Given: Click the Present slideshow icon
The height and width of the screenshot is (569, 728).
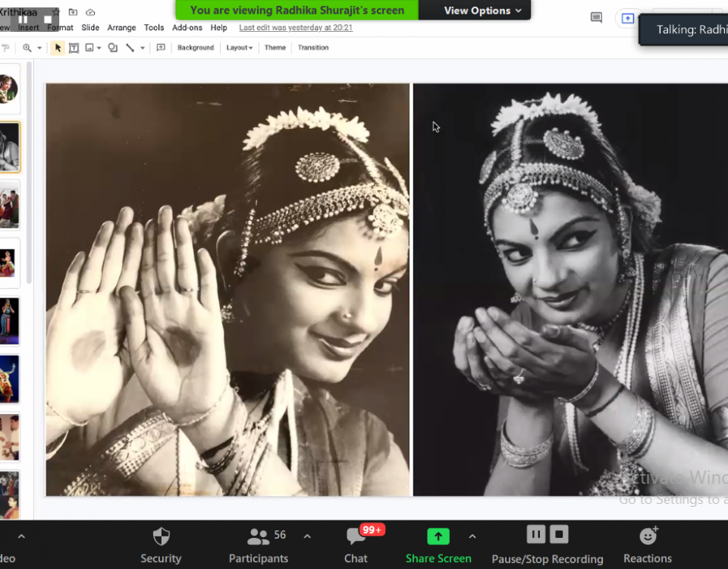Looking at the screenshot, I should 627,18.
